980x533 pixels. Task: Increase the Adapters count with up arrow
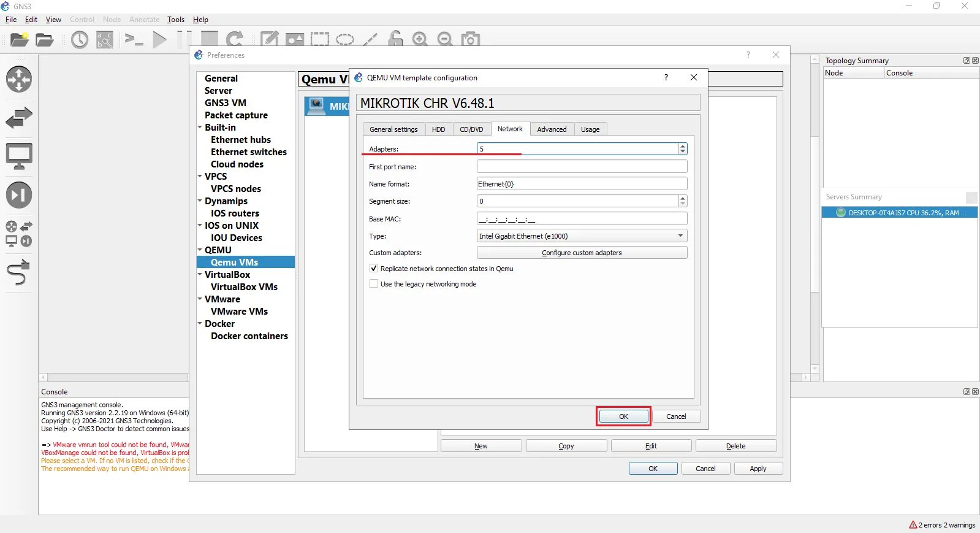[683, 147]
